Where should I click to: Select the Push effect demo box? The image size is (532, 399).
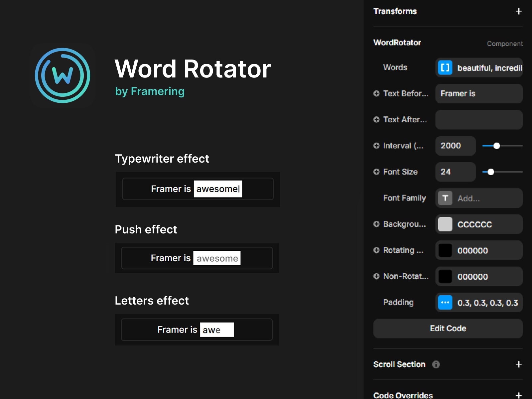197,258
